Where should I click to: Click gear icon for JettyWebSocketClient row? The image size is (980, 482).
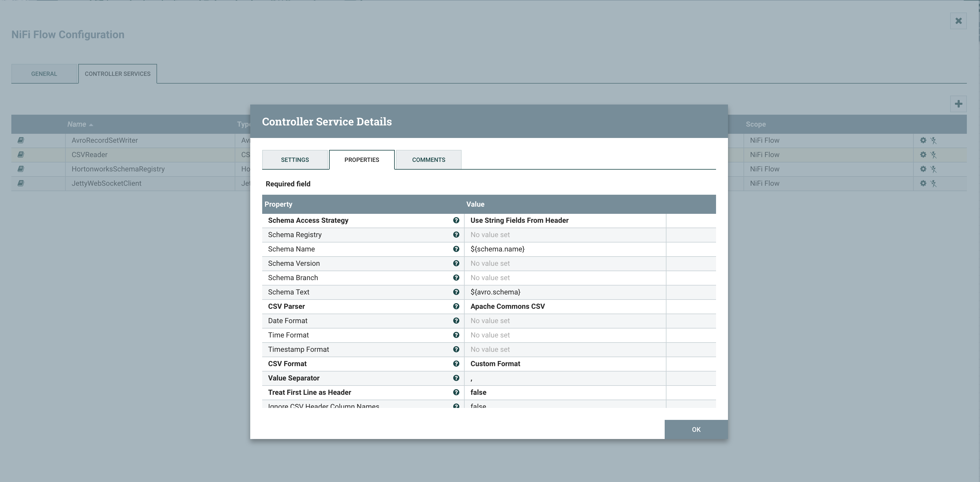pos(923,183)
